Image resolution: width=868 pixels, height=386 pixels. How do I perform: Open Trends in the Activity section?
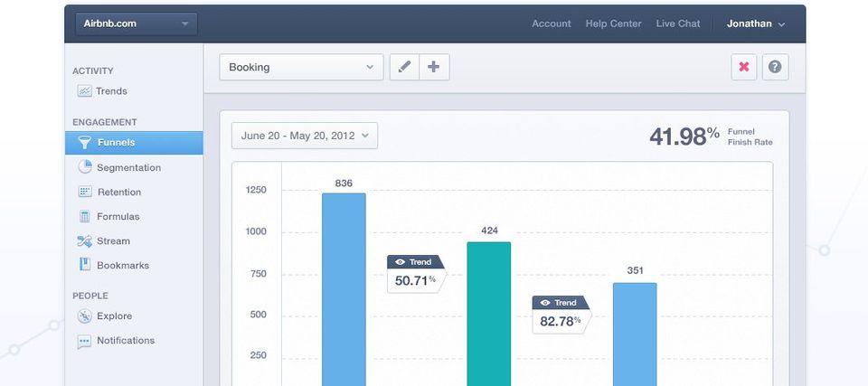102,90
